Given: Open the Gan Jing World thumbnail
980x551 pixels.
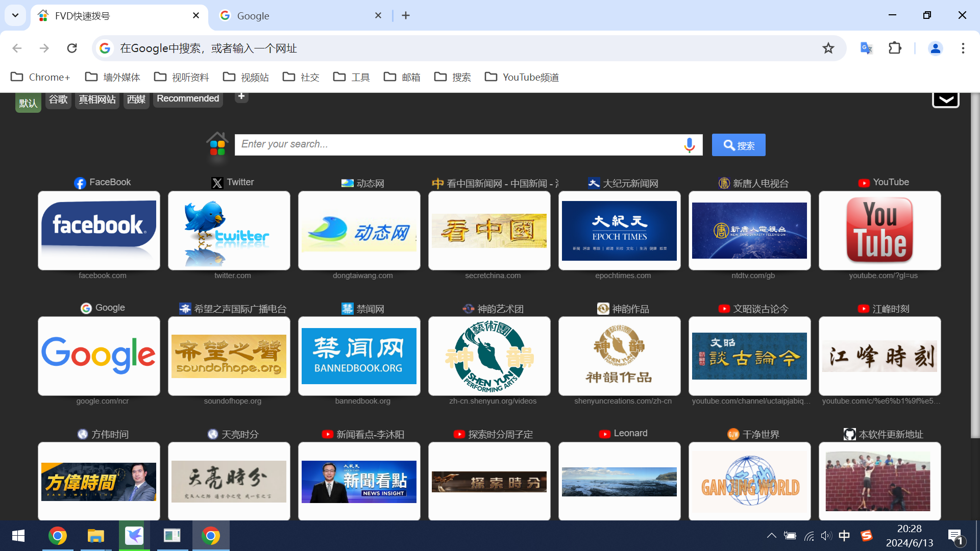Looking at the screenshot, I should pyautogui.click(x=750, y=481).
